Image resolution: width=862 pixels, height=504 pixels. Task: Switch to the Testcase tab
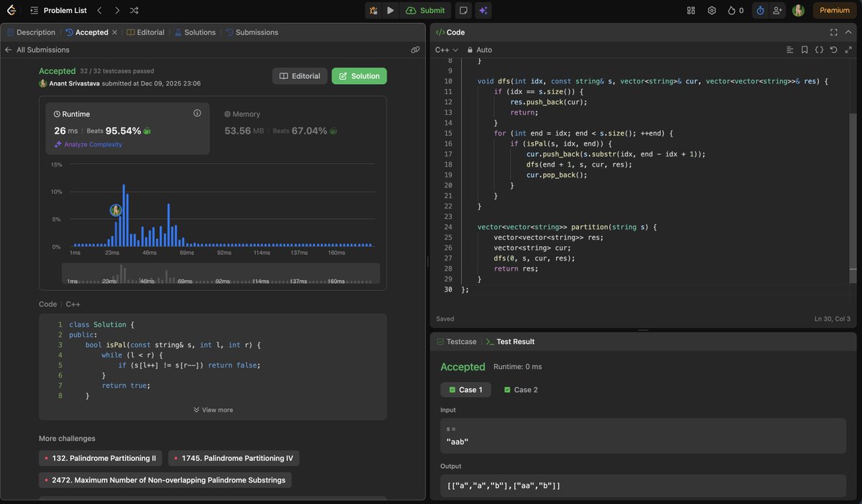[x=455, y=342]
